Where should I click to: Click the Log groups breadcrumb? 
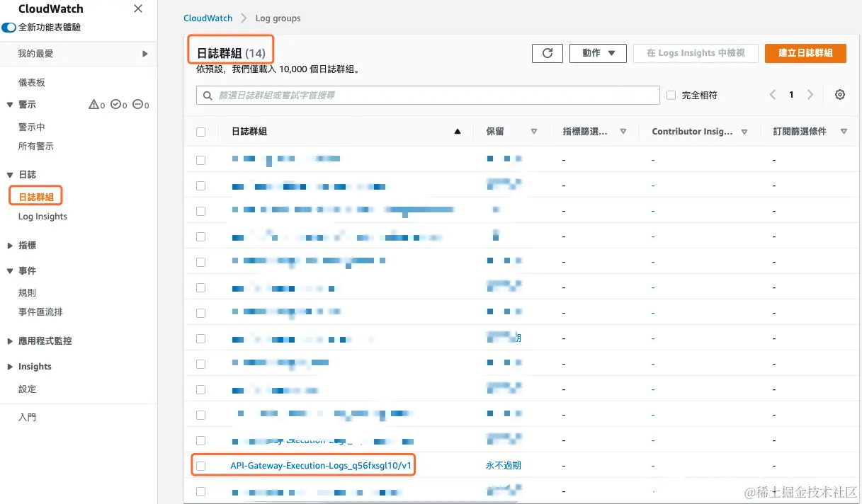pyautogui.click(x=278, y=18)
